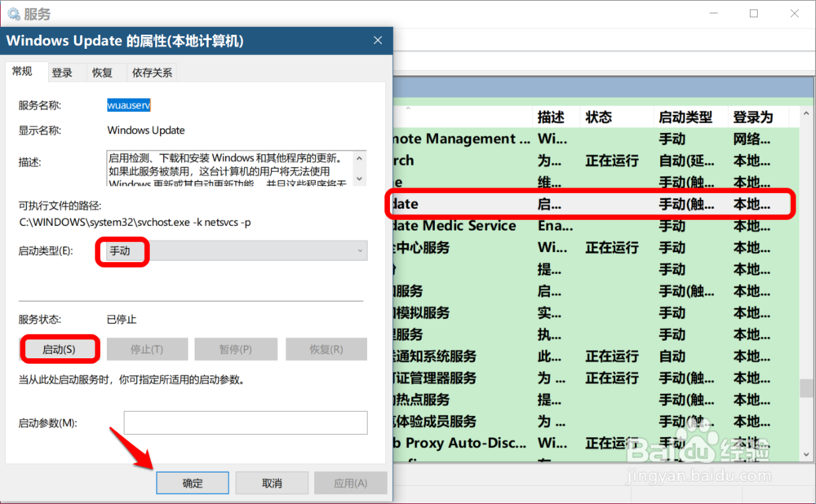Open the 依存关系 tab

tap(152, 73)
